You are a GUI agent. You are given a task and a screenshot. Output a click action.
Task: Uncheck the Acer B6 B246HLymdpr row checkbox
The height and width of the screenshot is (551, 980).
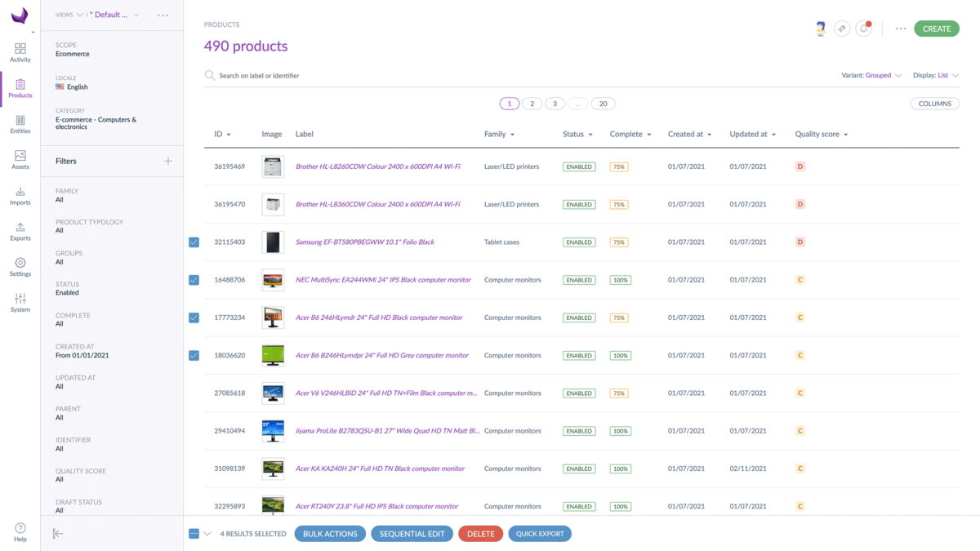coord(194,355)
